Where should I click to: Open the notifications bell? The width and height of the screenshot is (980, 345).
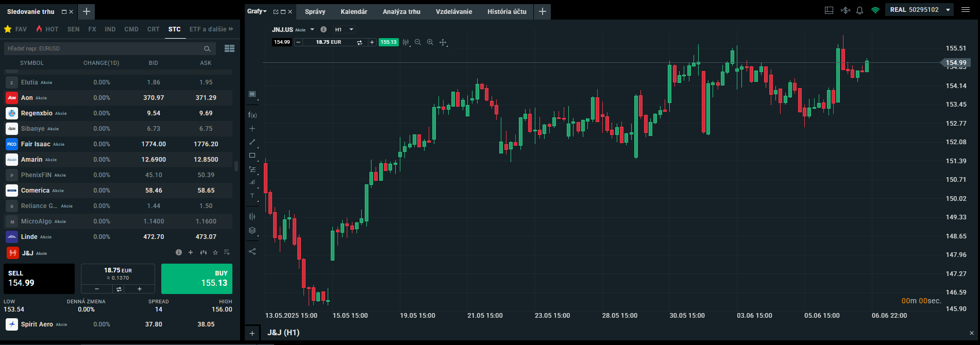click(x=859, y=10)
